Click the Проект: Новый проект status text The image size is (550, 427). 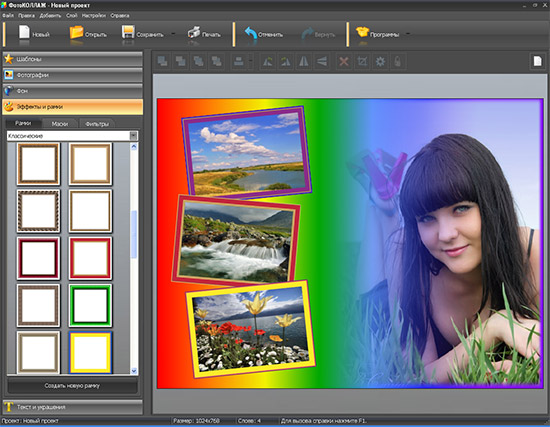pyautogui.click(x=30, y=421)
